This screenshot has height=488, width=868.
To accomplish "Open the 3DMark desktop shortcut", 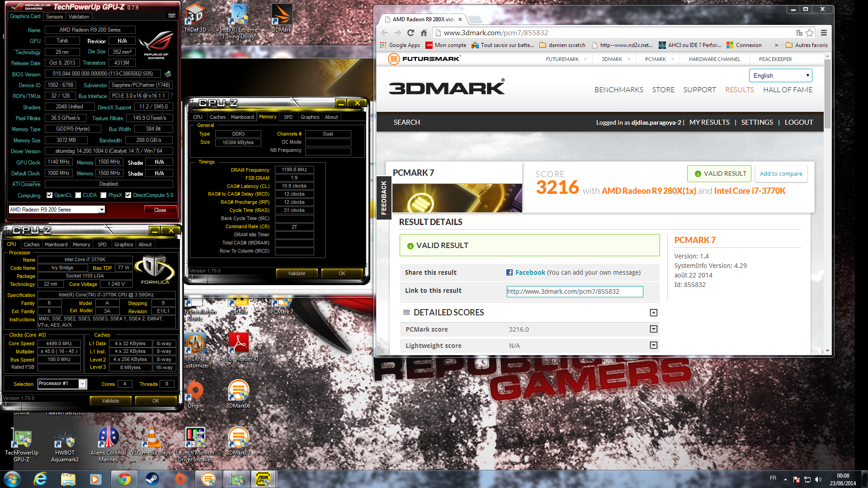I will pos(282,18).
